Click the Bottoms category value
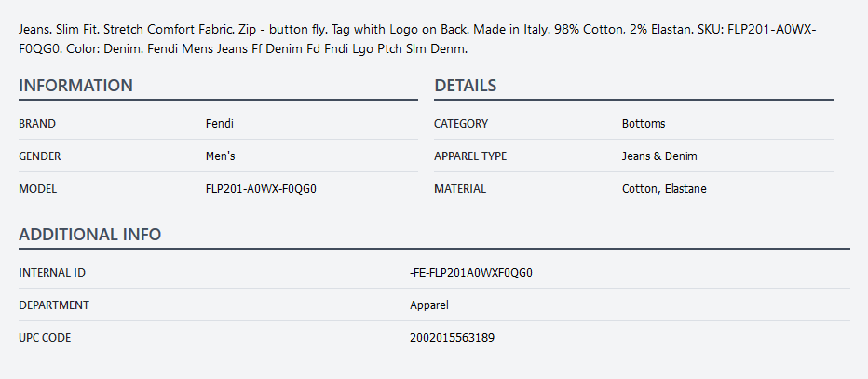The width and height of the screenshot is (868, 379). coord(644,123)
